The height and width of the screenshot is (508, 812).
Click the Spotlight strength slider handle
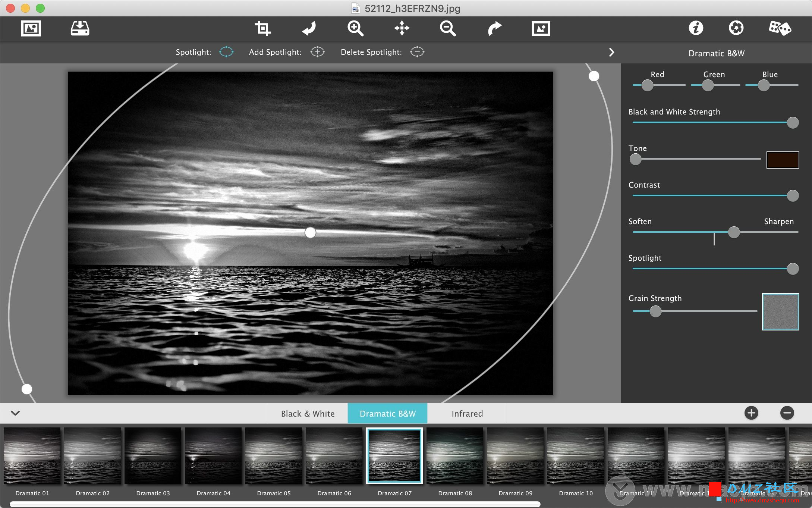click(x=793, y=269)
